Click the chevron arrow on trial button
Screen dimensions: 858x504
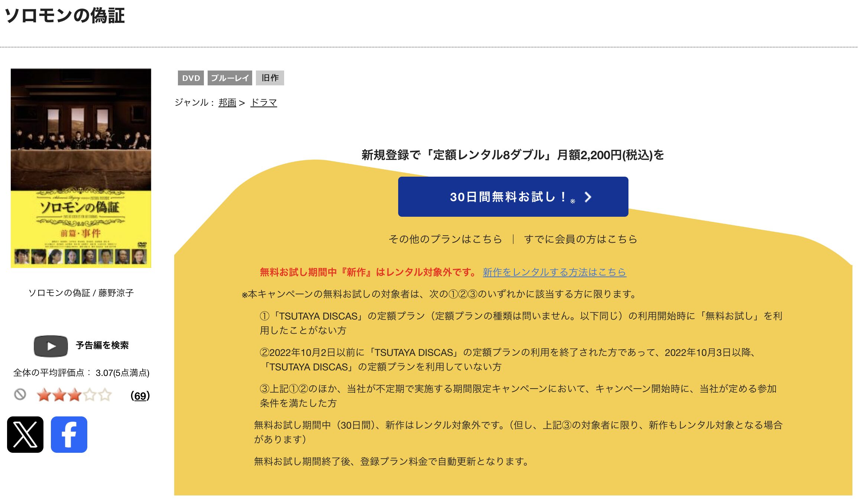pyautogui.click(x=588, y=197)
